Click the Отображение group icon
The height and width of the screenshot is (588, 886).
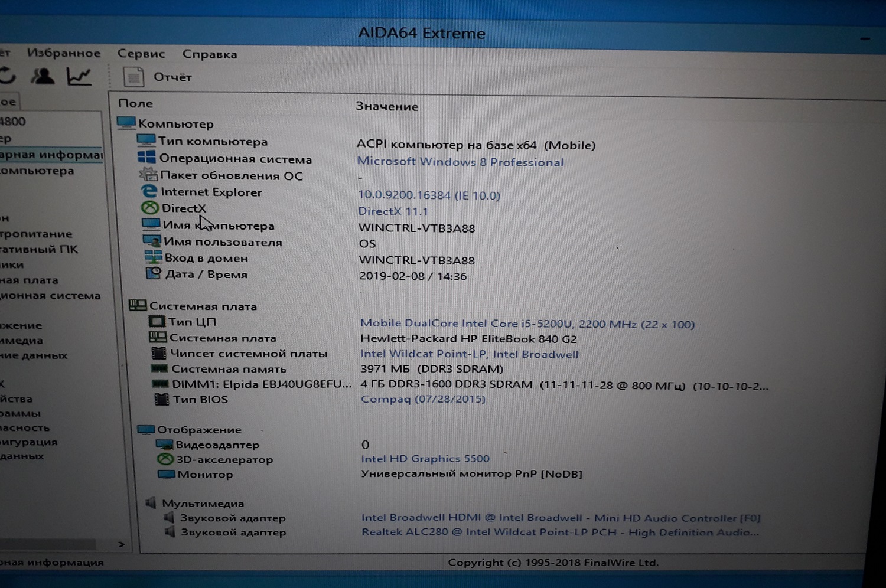[146, 429]
